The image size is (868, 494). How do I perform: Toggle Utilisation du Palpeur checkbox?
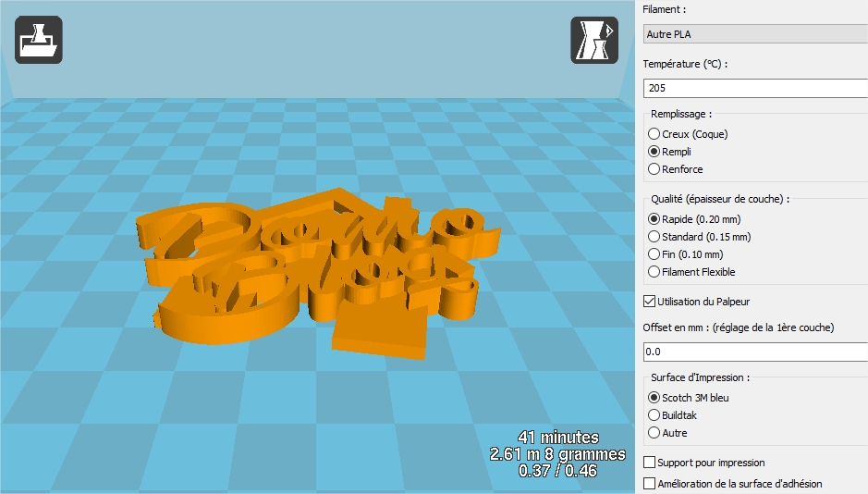coord(649,302)
